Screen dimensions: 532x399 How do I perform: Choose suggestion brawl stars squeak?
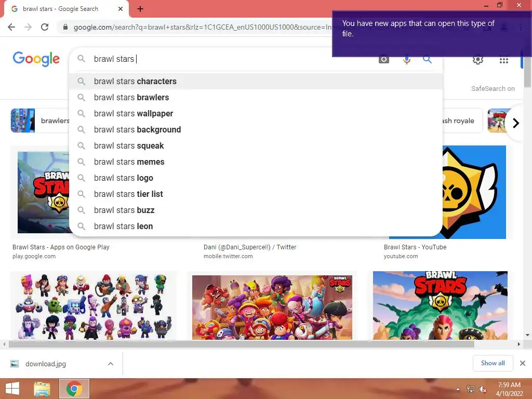(256, 146)
